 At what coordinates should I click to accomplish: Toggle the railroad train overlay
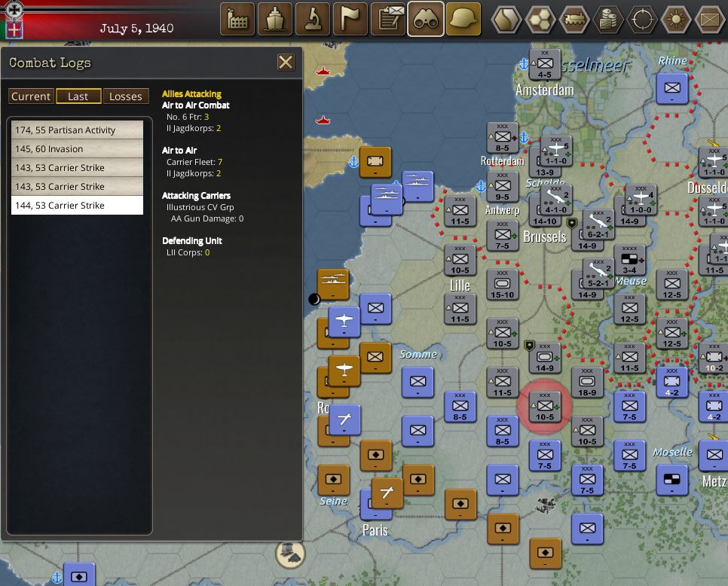click(x=575, y=20)
